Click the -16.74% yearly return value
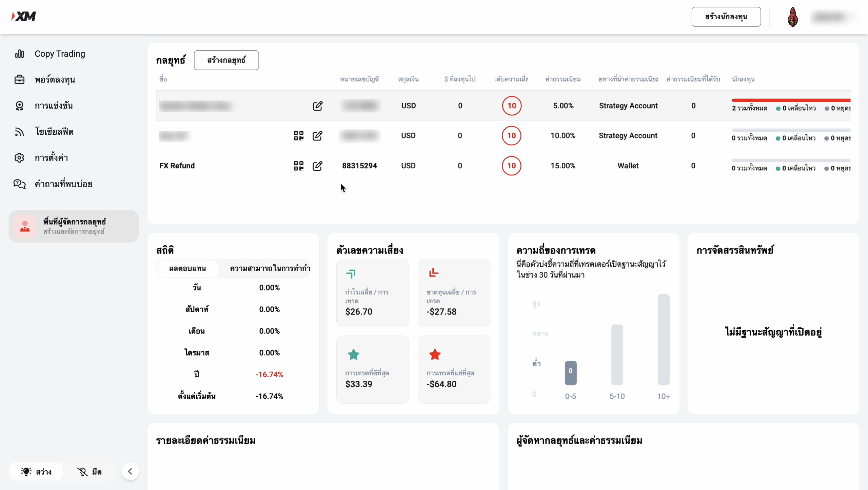Image resolution: width=868 pixels, height=490 pixels. [269, 374]
